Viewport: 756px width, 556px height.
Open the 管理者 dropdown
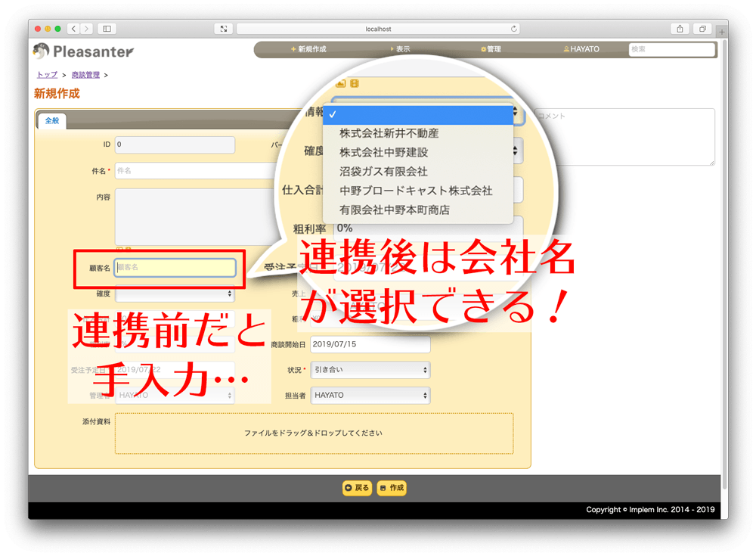(x=175, y=396)
